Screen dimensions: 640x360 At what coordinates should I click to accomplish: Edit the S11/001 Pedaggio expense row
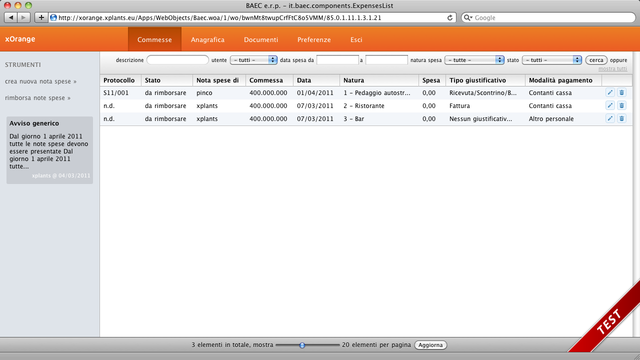tap(610, 93)
